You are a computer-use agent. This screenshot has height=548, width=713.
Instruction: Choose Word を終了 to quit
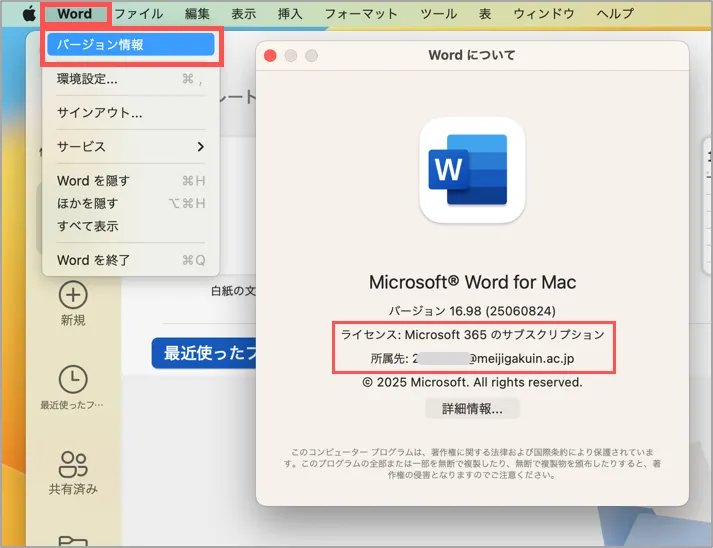tap(131, 260)
